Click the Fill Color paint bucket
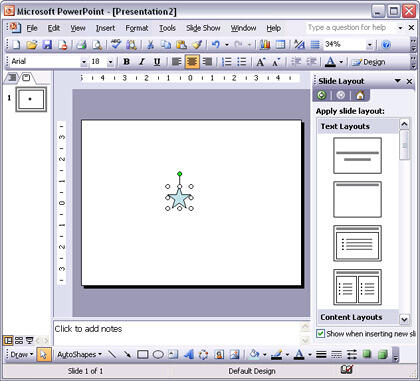420x381 pixels. [254, 354]
